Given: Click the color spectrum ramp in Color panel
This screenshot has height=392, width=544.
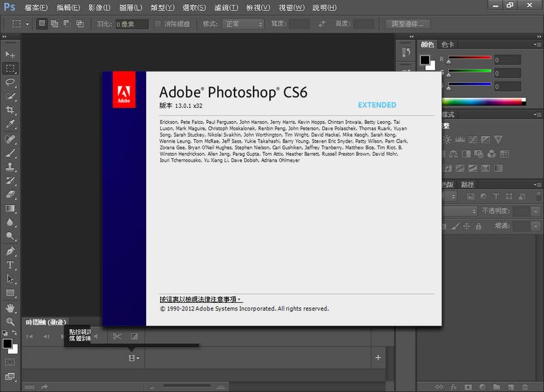Looking at the screenshot, I should (484, 101).
